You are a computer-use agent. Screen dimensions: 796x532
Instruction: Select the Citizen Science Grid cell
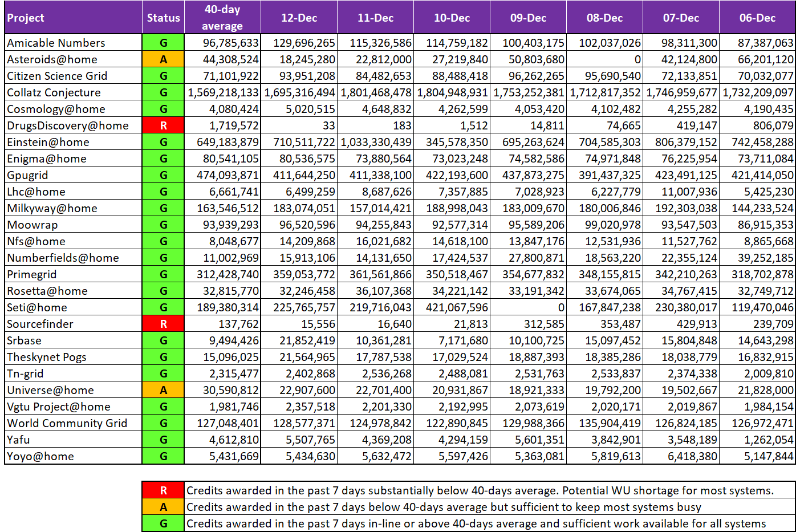[74, 76]
